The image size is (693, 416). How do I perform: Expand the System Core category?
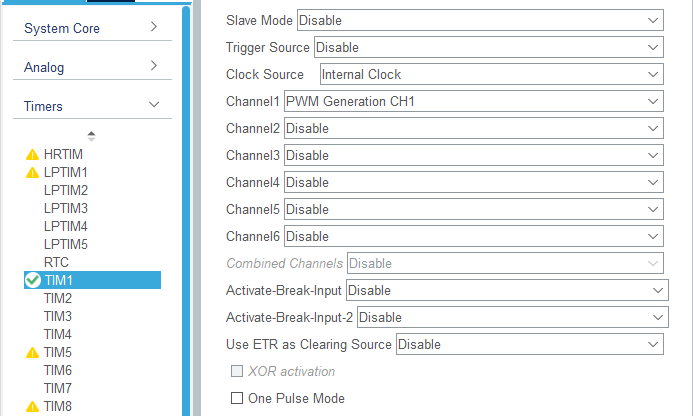point(153,28)
